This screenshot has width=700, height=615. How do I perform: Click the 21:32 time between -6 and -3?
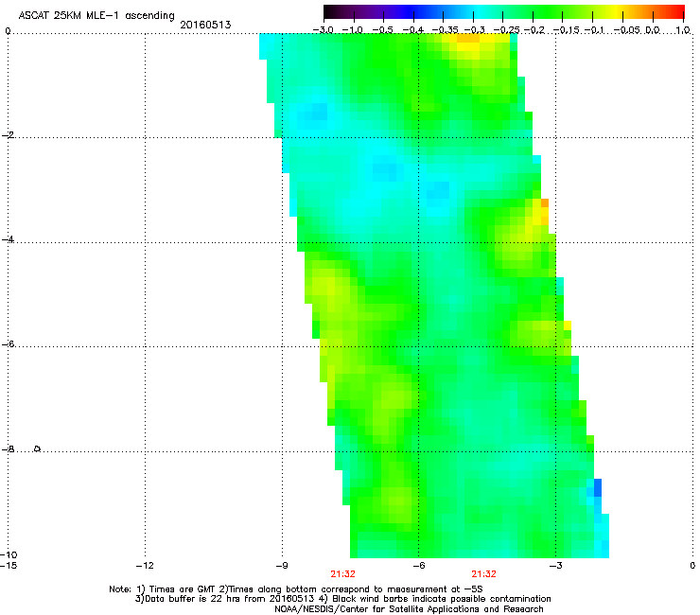(x=484, y=574)
